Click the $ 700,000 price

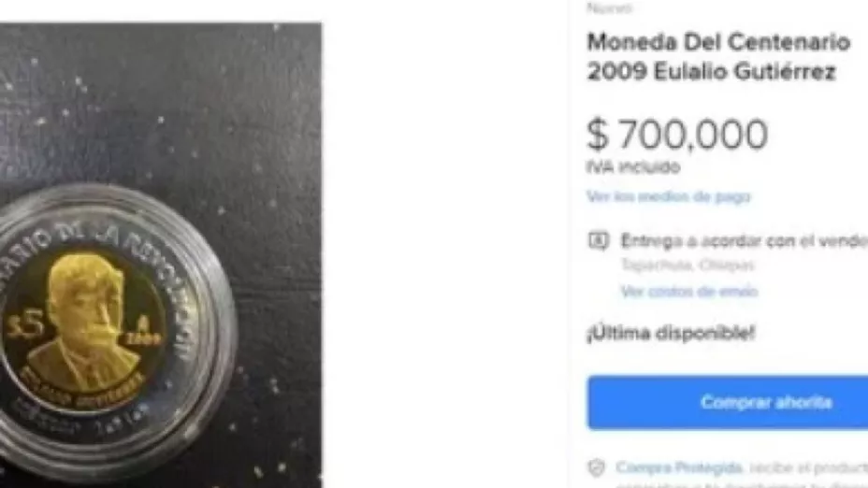(x=677, y=135)
